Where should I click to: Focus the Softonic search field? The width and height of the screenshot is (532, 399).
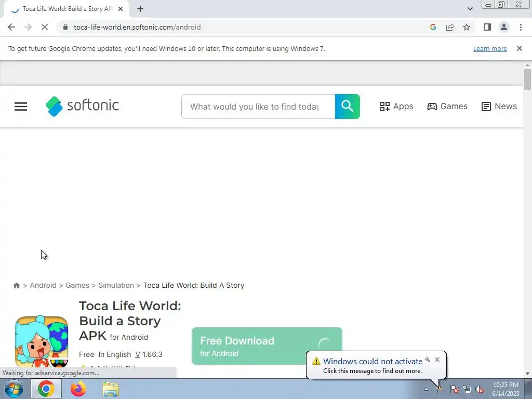pos(258,107)
